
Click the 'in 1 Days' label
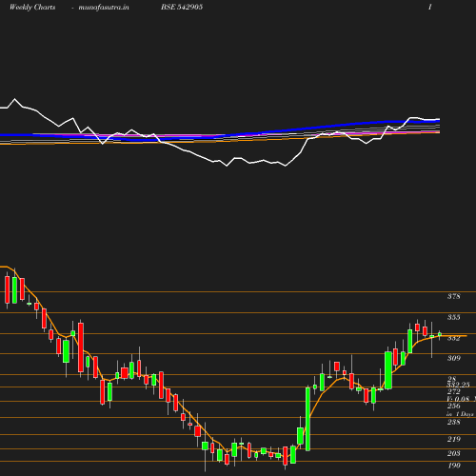pyautogui.click(x=460, y=414)
